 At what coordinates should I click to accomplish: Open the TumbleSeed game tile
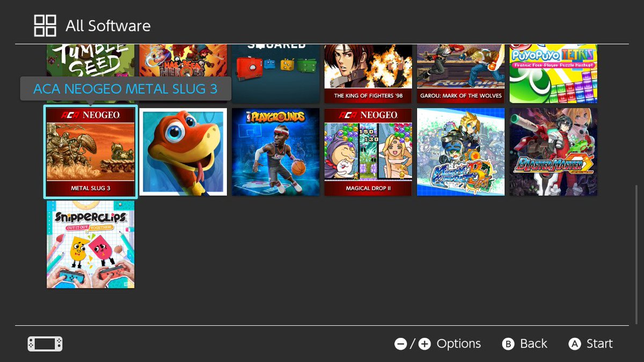(90, 61)
